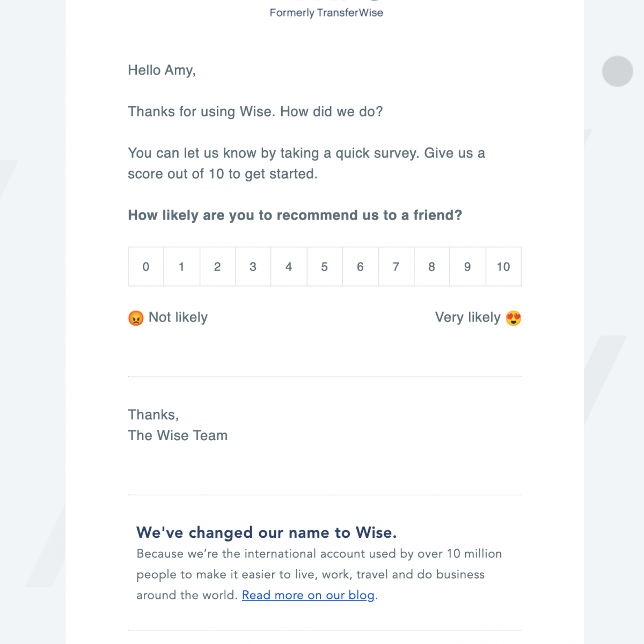Click score 5 on recommendation scale
The height and width of the screenshot is (644, 644).
tap(325, 267)
